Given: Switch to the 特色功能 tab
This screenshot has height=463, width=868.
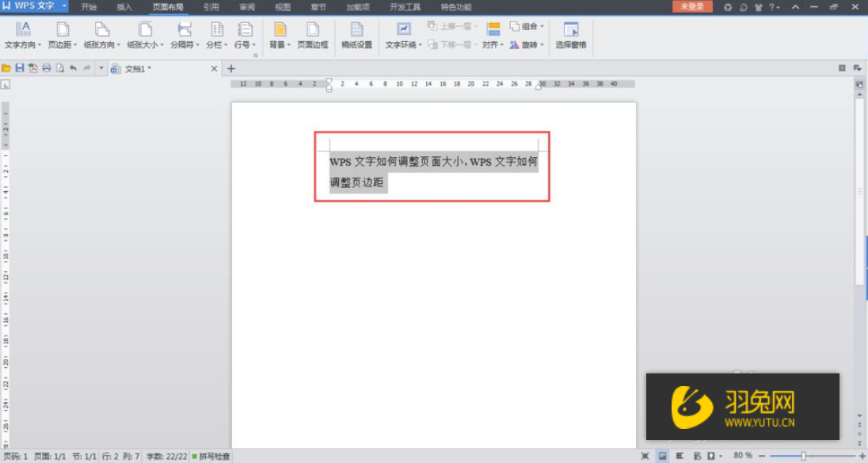Looking at the screenshot, I should pos(456,7).
